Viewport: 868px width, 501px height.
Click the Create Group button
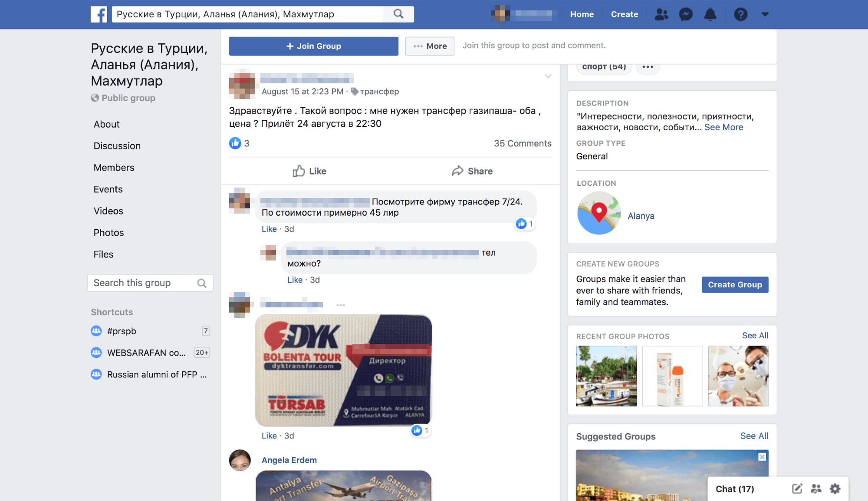(735, 285)
